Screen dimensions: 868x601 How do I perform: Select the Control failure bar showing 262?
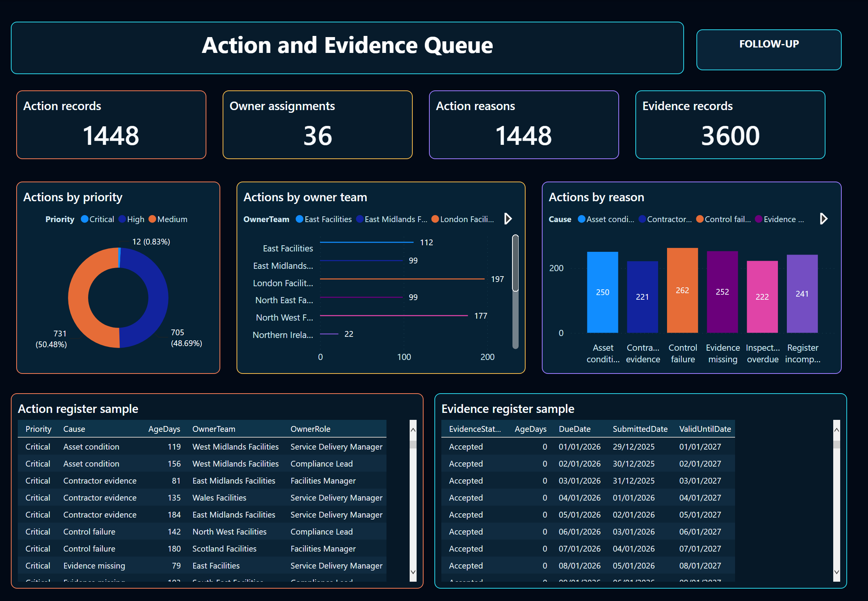682,290
